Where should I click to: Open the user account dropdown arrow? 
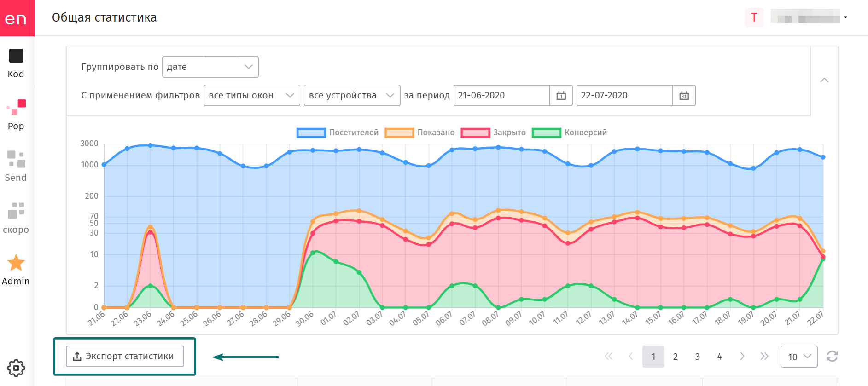pyautogui.click(x=845, y=17)
